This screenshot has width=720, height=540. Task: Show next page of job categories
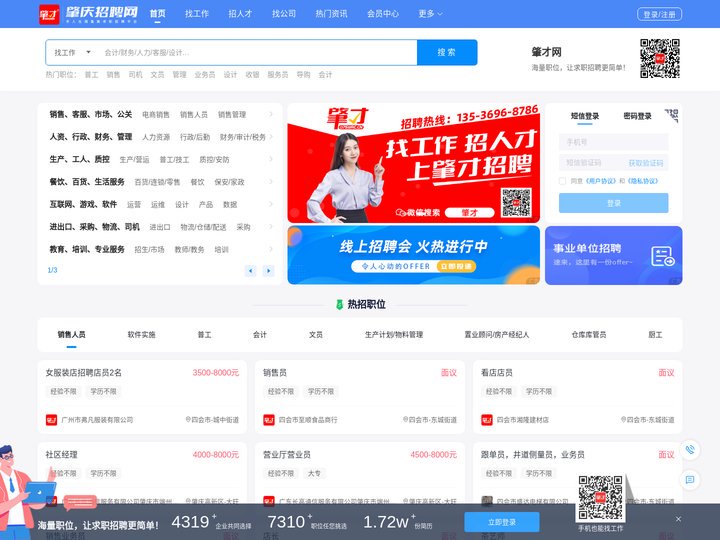(268, 271)
